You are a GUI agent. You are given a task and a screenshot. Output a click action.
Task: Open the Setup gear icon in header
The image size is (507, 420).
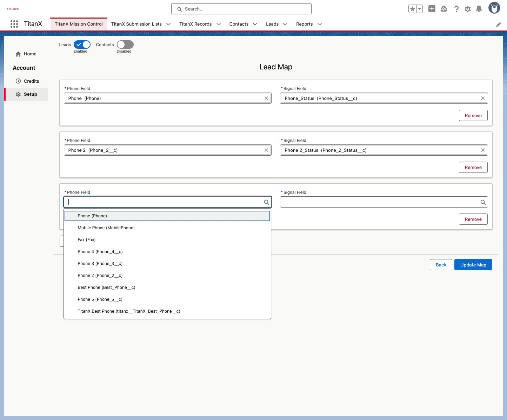[468, 9]
